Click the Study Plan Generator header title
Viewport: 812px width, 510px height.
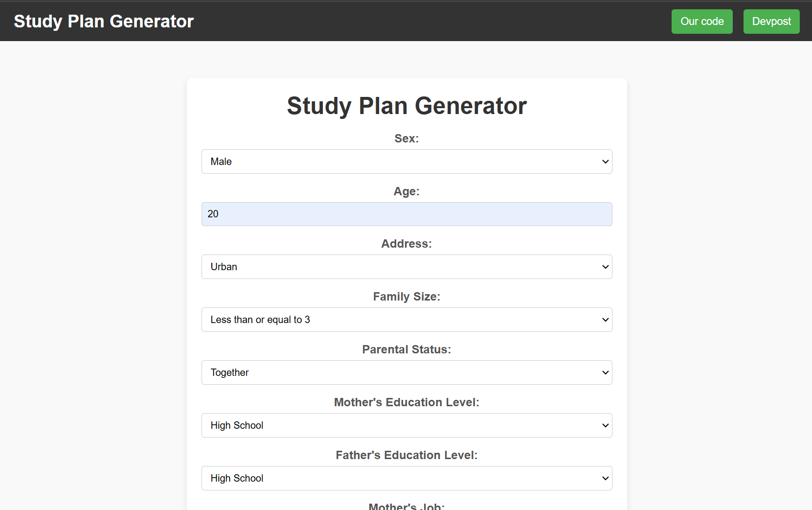click(104, 22)
